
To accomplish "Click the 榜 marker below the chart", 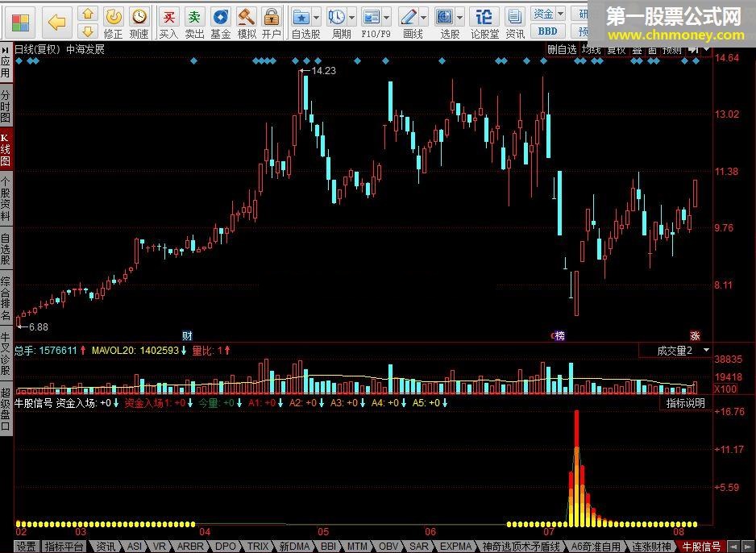I will click(559, 335).
